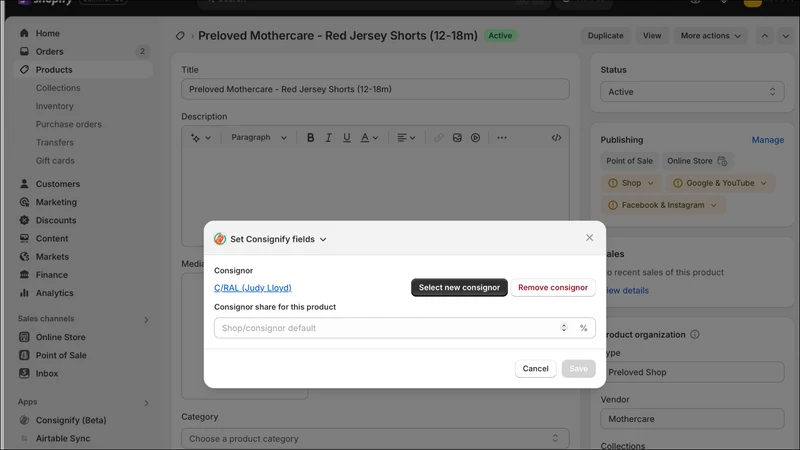Click the insert link icon

pyautogui.click(x=439, y=138)
